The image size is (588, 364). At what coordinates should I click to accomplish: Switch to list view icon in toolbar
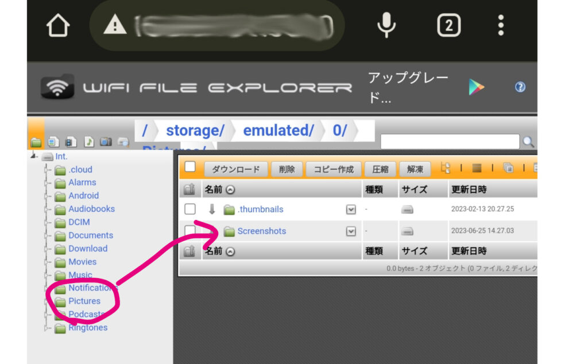point(477,168)
